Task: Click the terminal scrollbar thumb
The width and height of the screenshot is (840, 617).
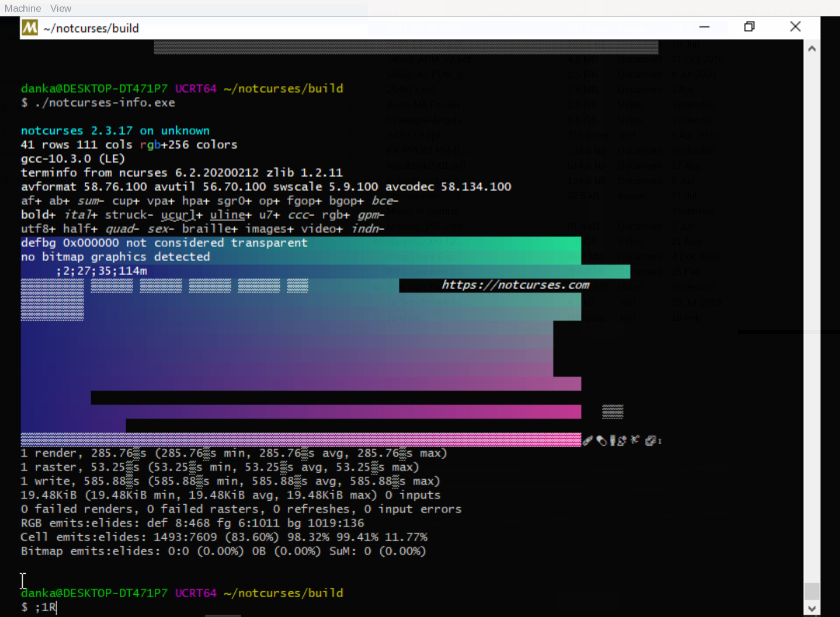Action: [812, 591]
